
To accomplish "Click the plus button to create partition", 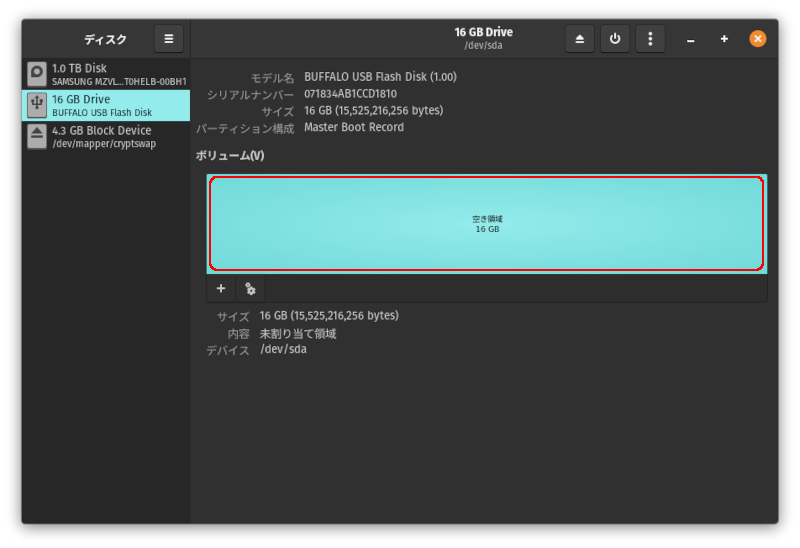I will tap(221, 289).
